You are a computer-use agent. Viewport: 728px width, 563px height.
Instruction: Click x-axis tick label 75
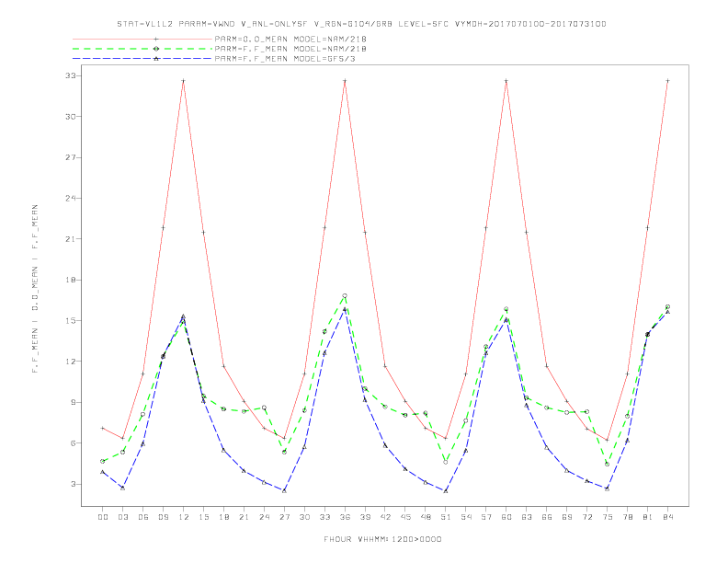point(608,517)
